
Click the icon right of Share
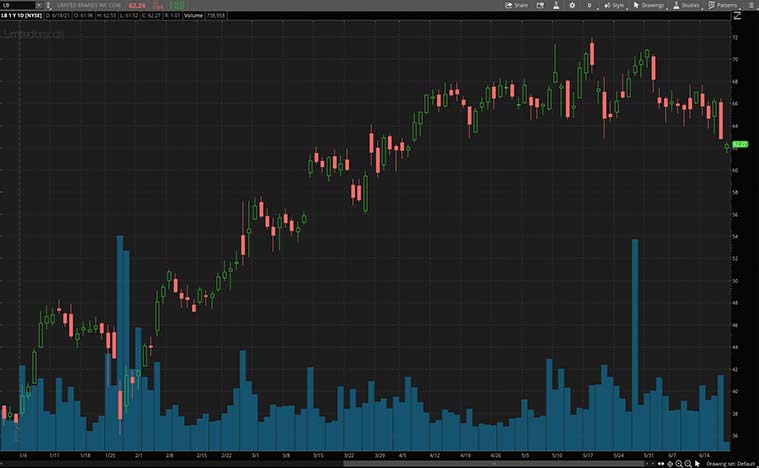tap(541, 5)
